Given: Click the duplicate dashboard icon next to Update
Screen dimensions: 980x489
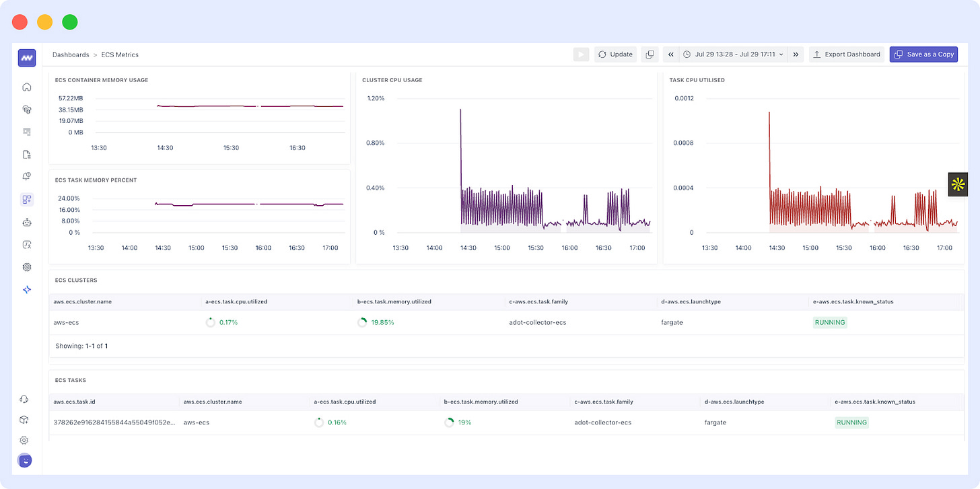Looking at the screenshot, I should pyautogui.click(x=650, y=54).
